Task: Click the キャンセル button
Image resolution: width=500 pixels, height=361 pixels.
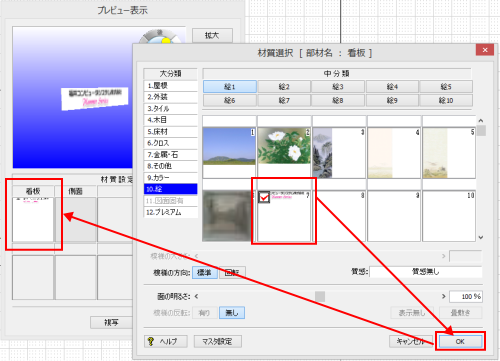Action: (411, 341)
